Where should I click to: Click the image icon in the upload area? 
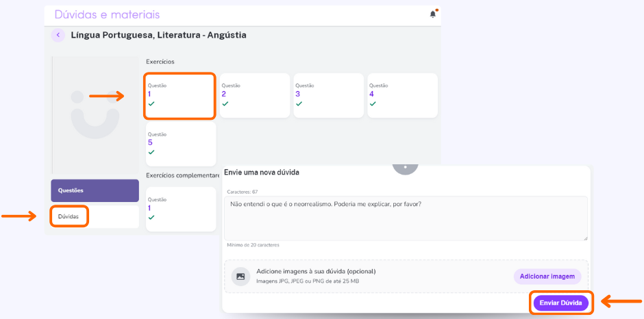[x=240, y=277]
